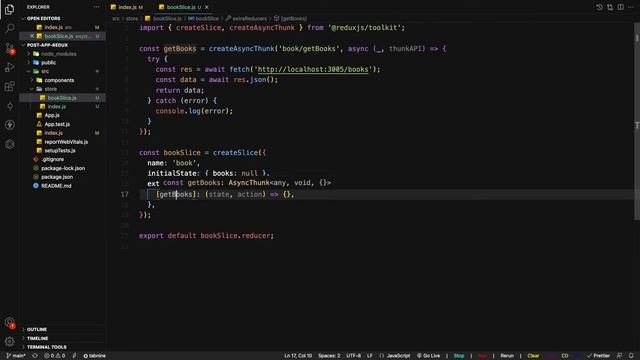Open notifications bell in status bar
640x360 pixels.
(631, 356)
